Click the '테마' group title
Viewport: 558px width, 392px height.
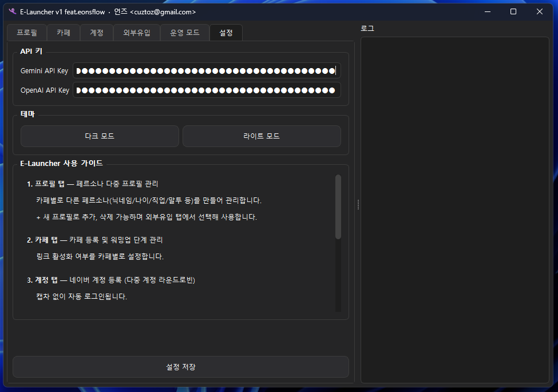coord(27,114)
